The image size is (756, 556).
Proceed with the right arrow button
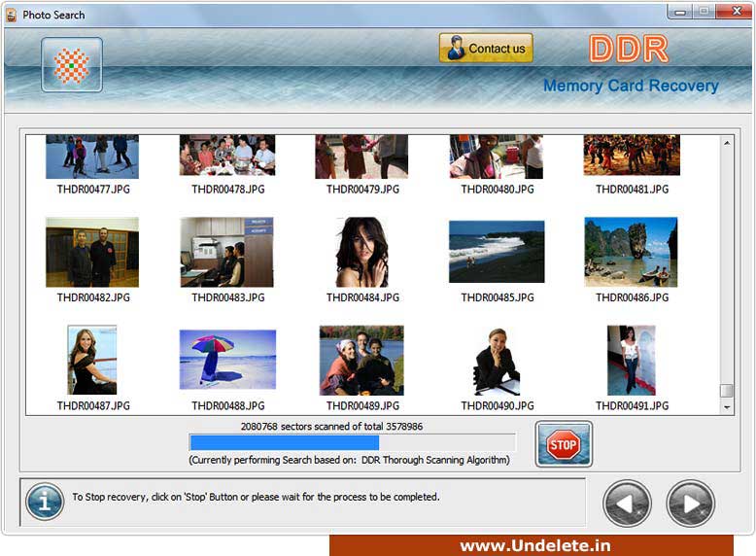690,504
